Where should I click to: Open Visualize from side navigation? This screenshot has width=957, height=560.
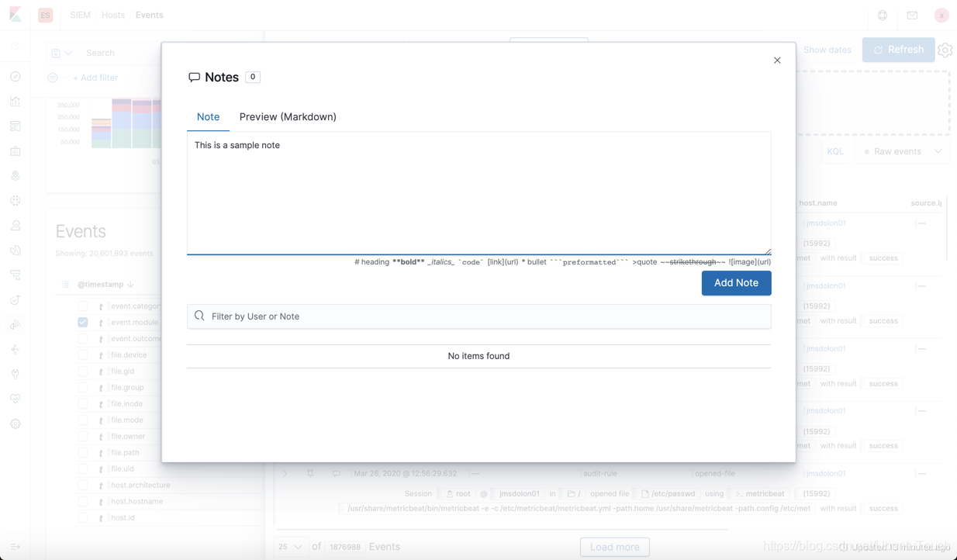[16, 102]
